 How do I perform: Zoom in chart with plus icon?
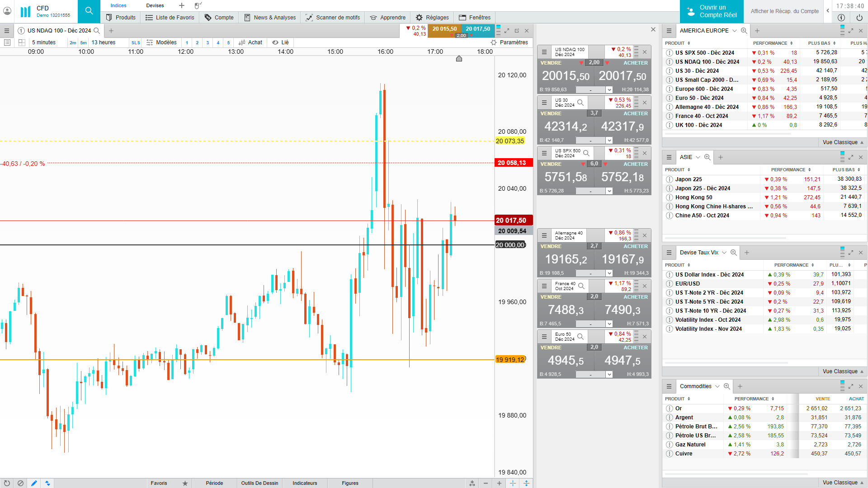[499, 483]
